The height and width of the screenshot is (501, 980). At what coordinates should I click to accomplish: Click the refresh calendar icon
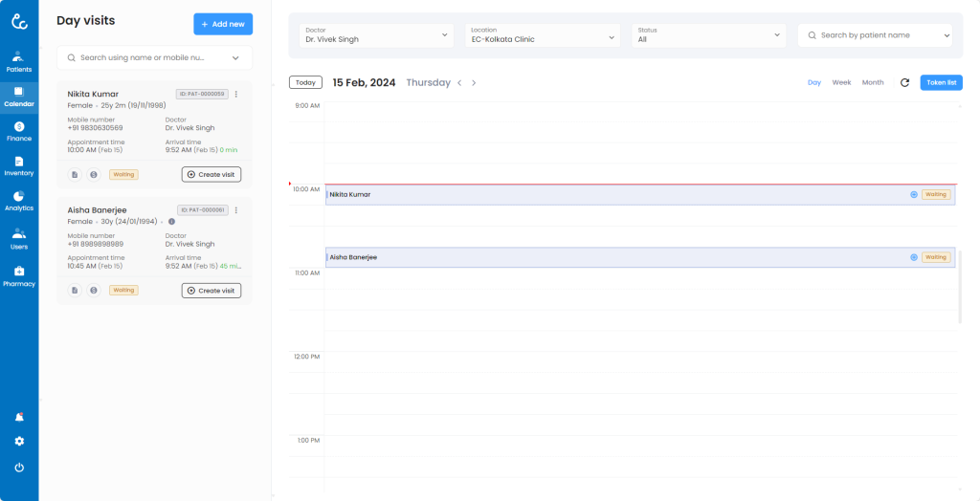tap(904, 83)
